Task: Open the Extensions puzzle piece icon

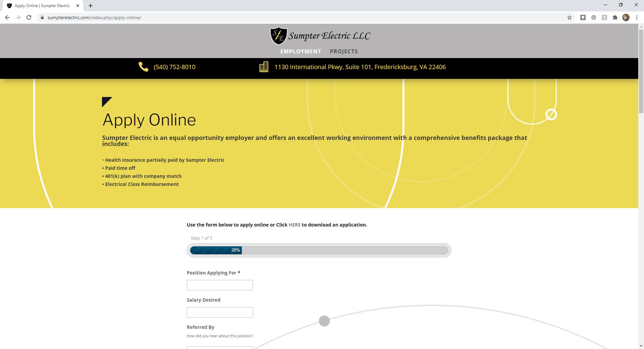Action: [615, 17]
